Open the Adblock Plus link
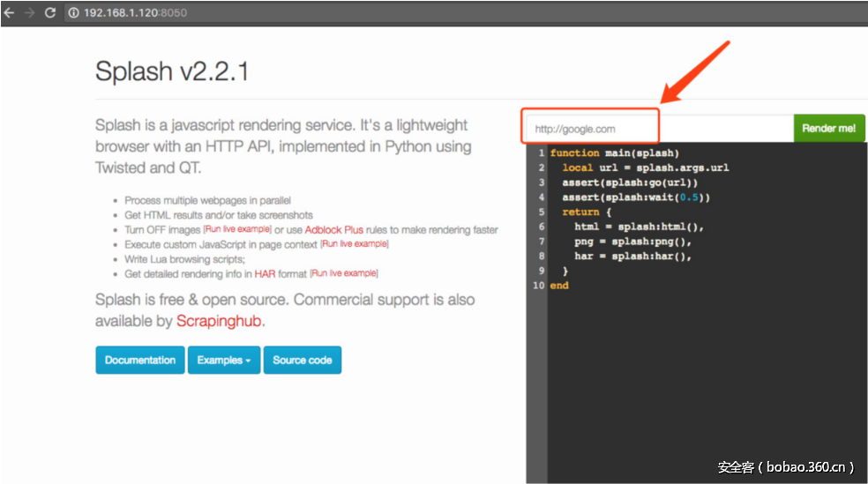Viewport: 868px width, 484px height. click(x=333, y=230)
